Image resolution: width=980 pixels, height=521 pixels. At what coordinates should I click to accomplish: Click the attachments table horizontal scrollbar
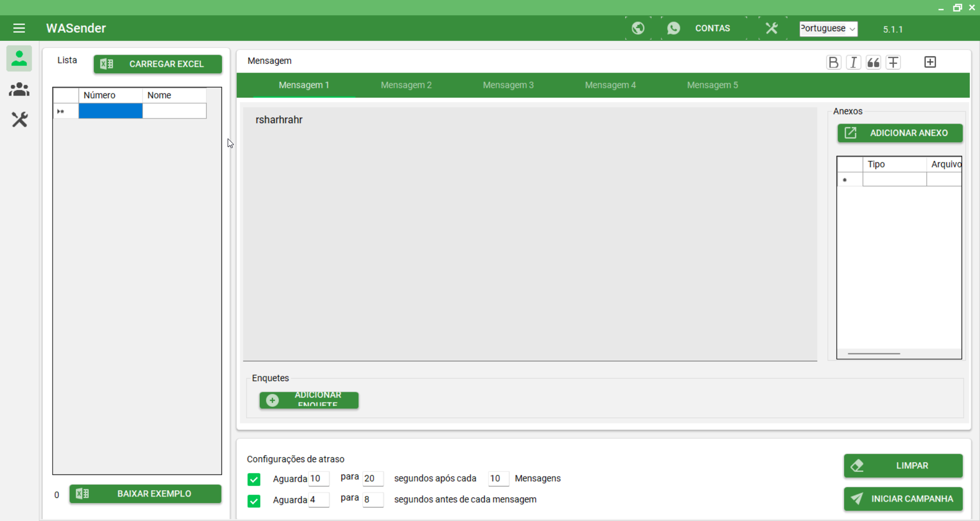click(x=874, y=353)
